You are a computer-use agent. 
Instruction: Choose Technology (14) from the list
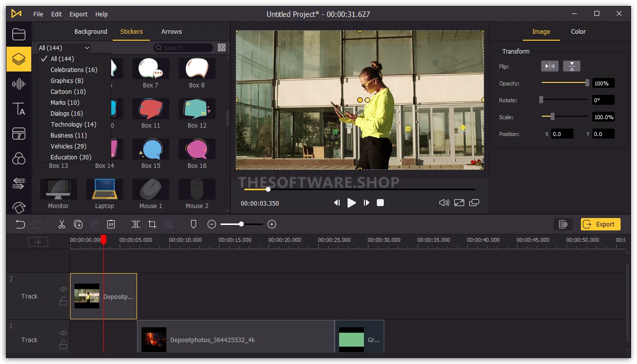pyautogui.click(x=73, y=124)
